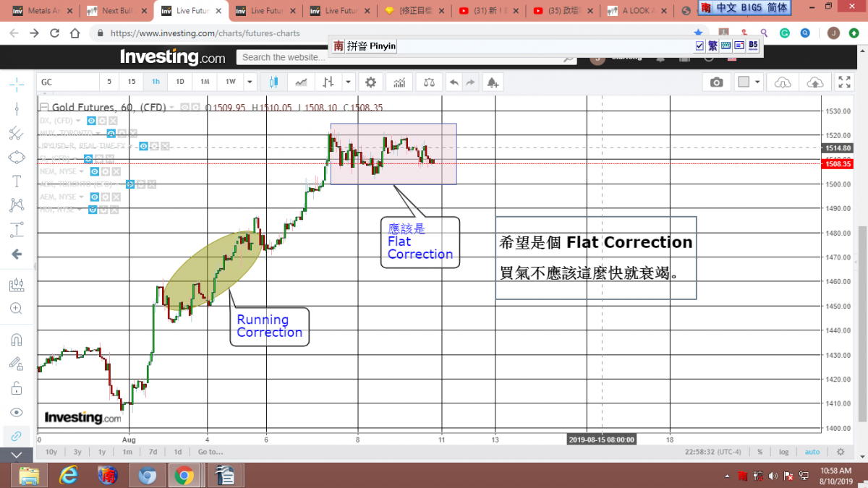Image resolution: width=868 pixels, height=488 pixels.
Task: Select the prediction and measurement tool
Action: pos(17,230)
